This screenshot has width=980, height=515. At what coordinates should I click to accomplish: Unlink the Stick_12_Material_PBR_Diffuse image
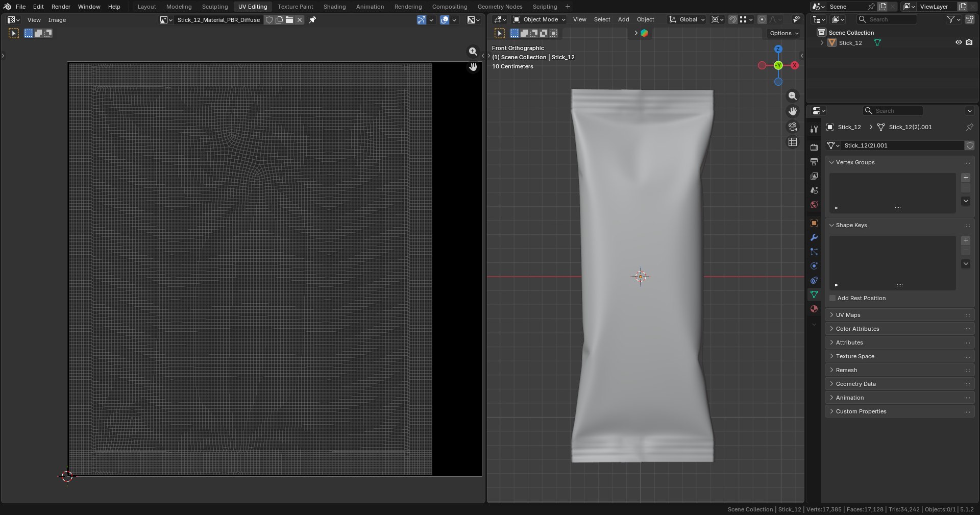click(300, 20)
